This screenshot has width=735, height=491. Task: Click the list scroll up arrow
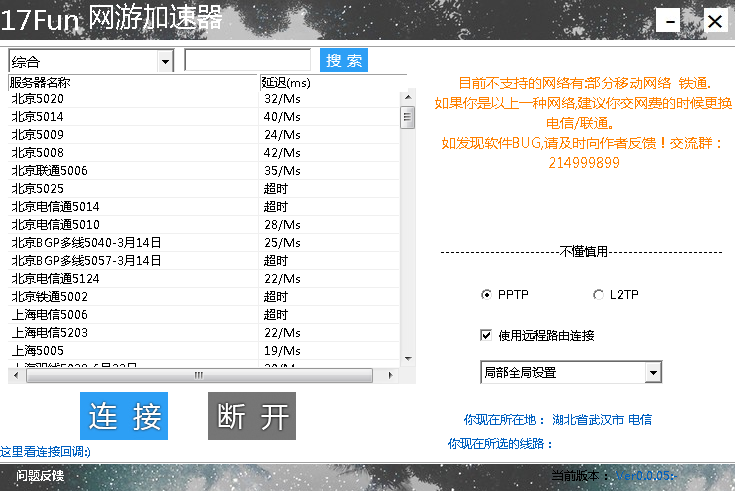click(x=408, y=97)
